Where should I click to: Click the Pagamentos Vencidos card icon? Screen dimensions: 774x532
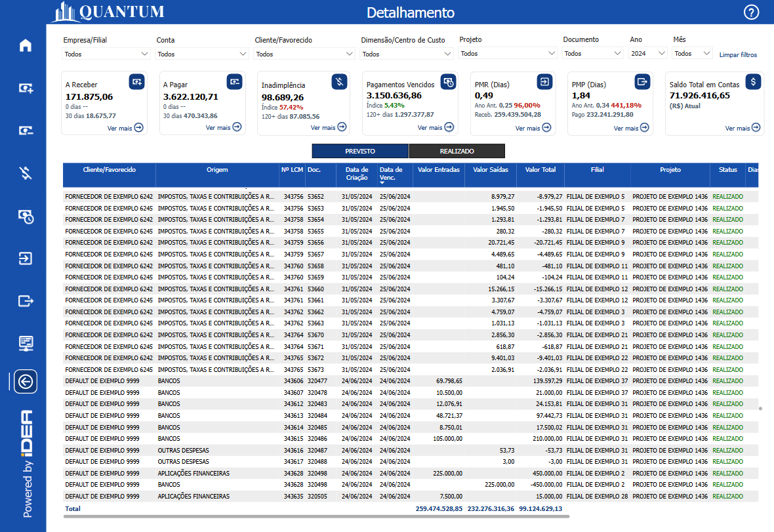(x=448, y=81)
